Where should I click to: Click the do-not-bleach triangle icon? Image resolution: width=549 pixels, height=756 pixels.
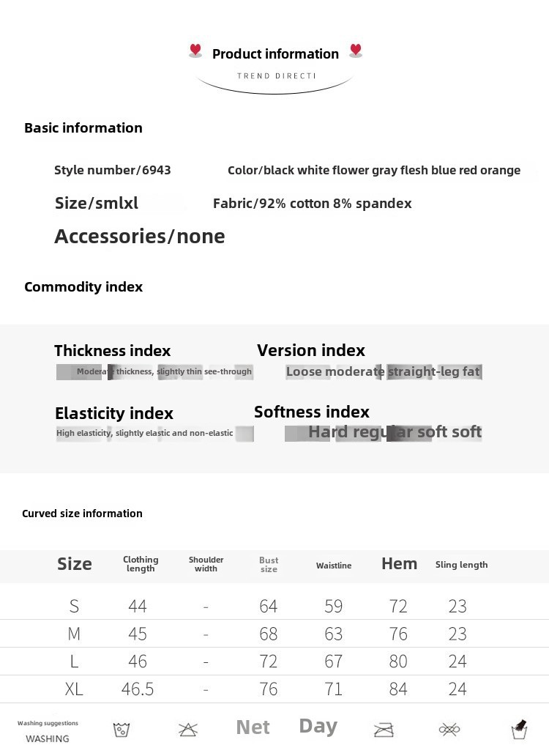point(188,730)
